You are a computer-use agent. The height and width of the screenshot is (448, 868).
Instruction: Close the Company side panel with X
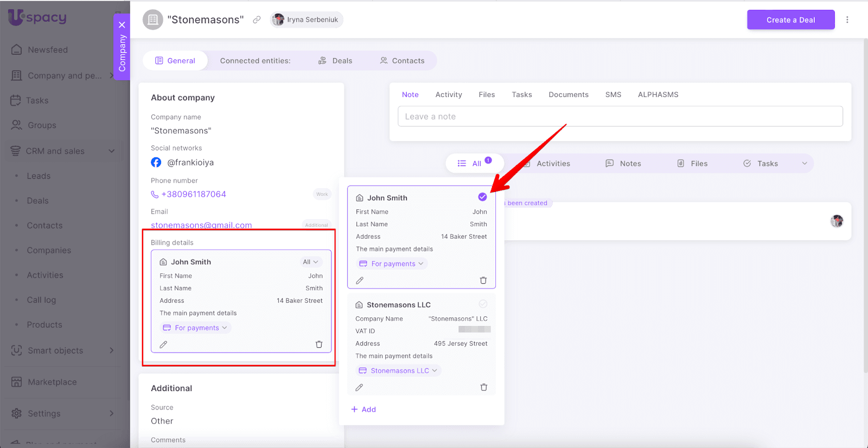122,25
